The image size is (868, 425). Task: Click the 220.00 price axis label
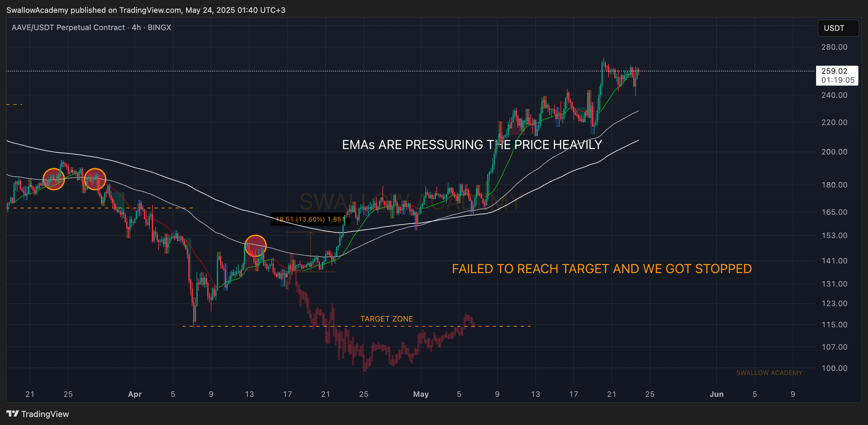pos(834,122)
